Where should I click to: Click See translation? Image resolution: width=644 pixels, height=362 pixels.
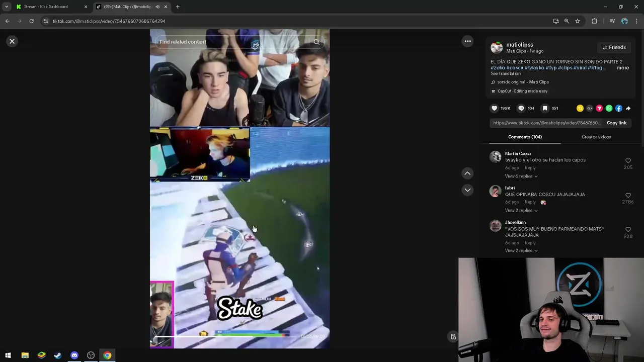[506, 73]
